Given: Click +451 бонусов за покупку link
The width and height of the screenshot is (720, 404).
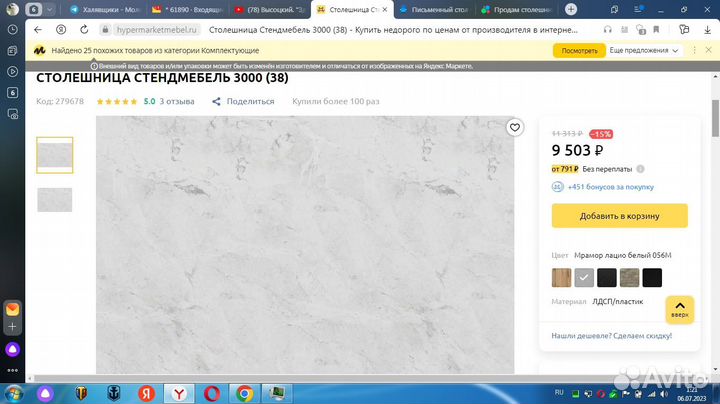Looking at the screenshot, I should [611, 187].
